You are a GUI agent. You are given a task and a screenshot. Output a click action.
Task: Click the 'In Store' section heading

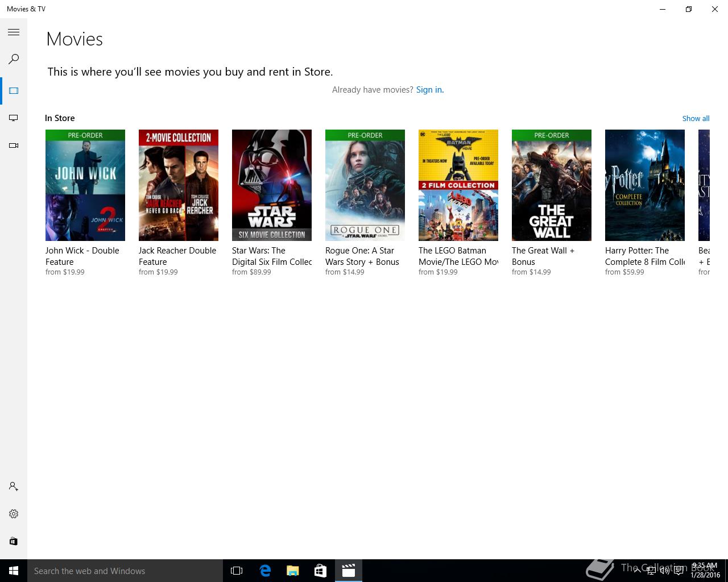pos(60,118)
